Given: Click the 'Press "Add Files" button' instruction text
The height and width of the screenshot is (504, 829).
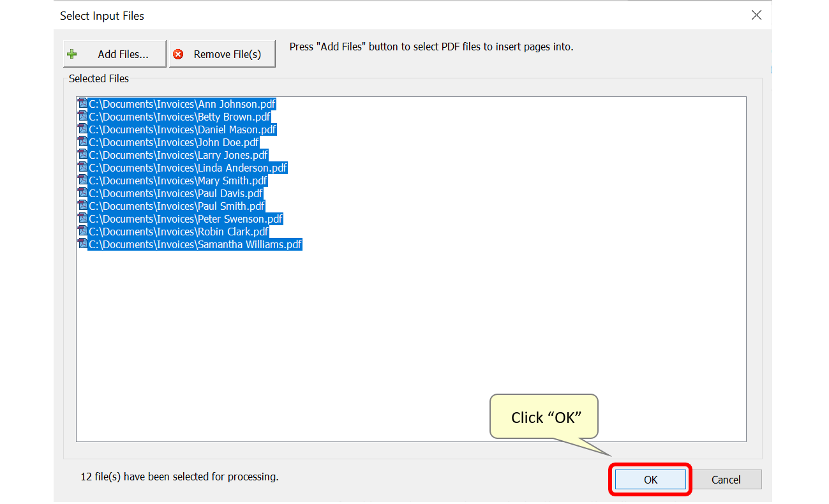Looking at the screenshot, I should coord(431,47).
